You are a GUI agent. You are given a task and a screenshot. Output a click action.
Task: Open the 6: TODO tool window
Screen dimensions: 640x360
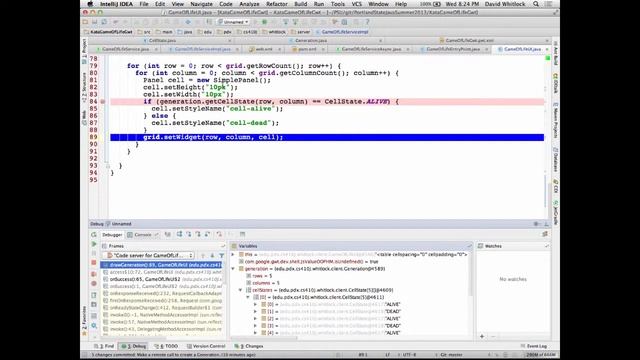pyautogui.click(x=167, y=346)
